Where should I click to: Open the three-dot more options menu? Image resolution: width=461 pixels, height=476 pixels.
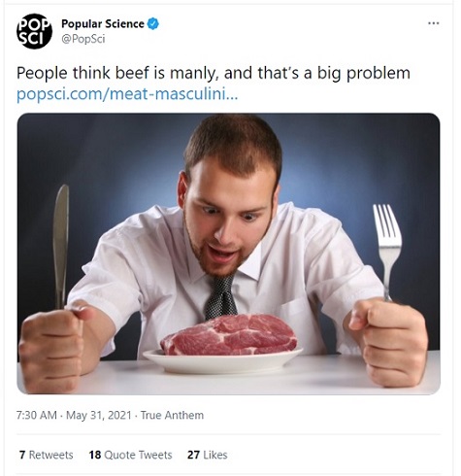pyautogui.click(x=434, y=23)
